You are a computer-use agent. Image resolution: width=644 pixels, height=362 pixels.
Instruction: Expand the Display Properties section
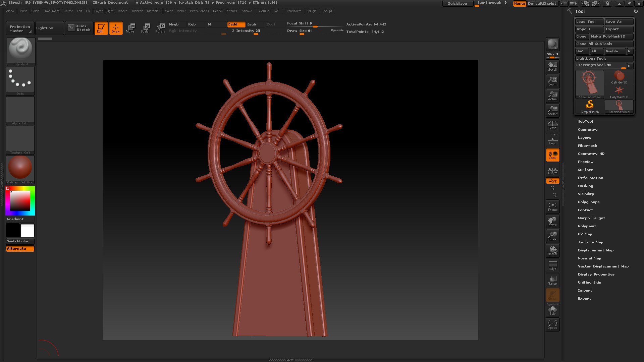pyautogui.click(x=596, y=274)
